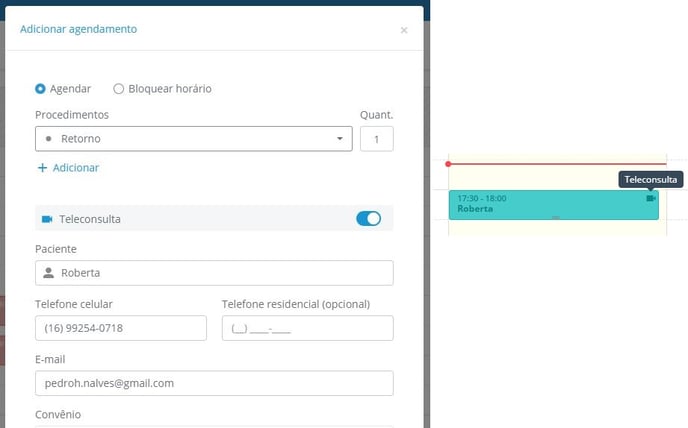Choose the Bloquear horário radio option

coord(119,88)
